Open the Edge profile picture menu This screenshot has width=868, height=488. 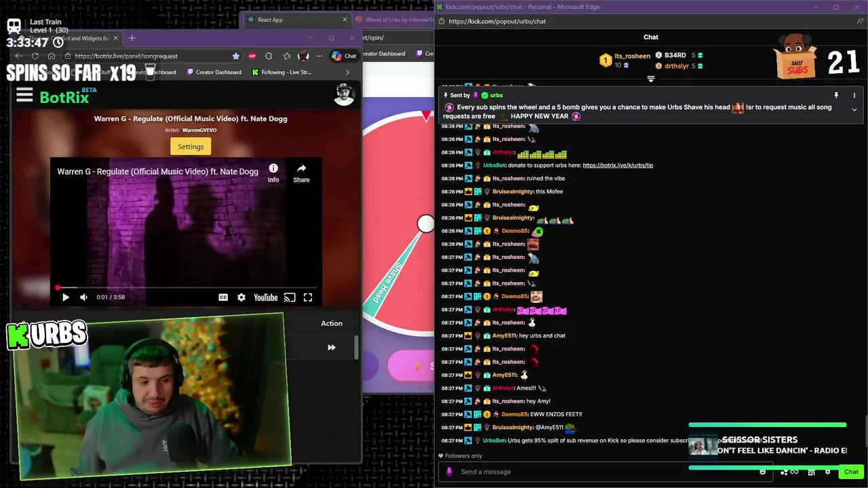click(303, 56)
